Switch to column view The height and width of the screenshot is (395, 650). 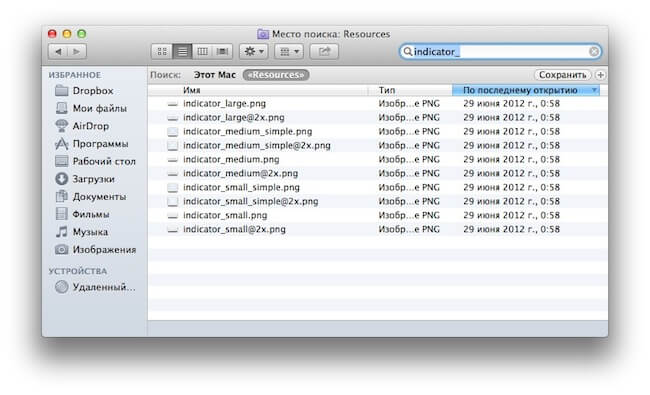click(x=202, y=51)
